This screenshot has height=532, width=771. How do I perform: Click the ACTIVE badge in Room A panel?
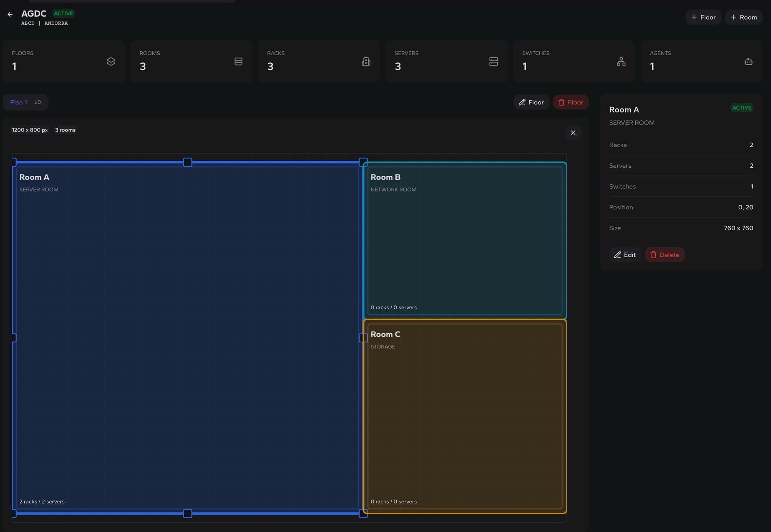[742, 108]
